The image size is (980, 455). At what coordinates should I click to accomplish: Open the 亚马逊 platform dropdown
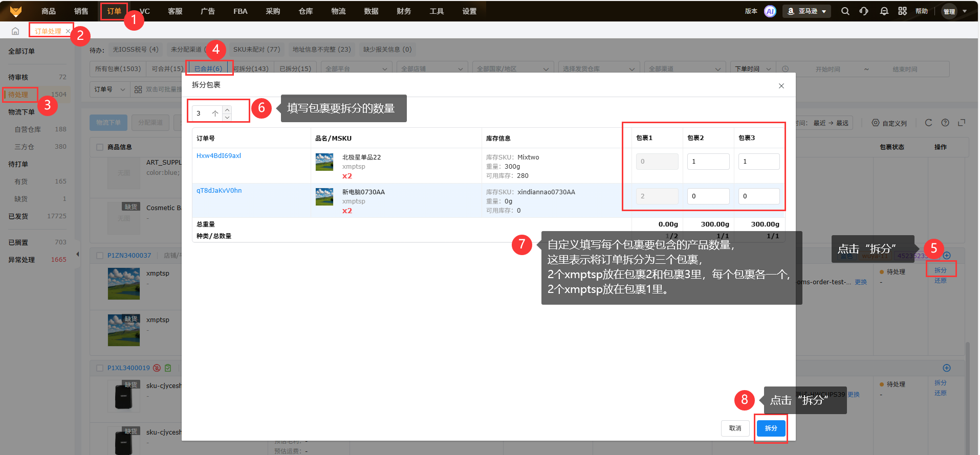pyautogui.click(x=807, y=11)
